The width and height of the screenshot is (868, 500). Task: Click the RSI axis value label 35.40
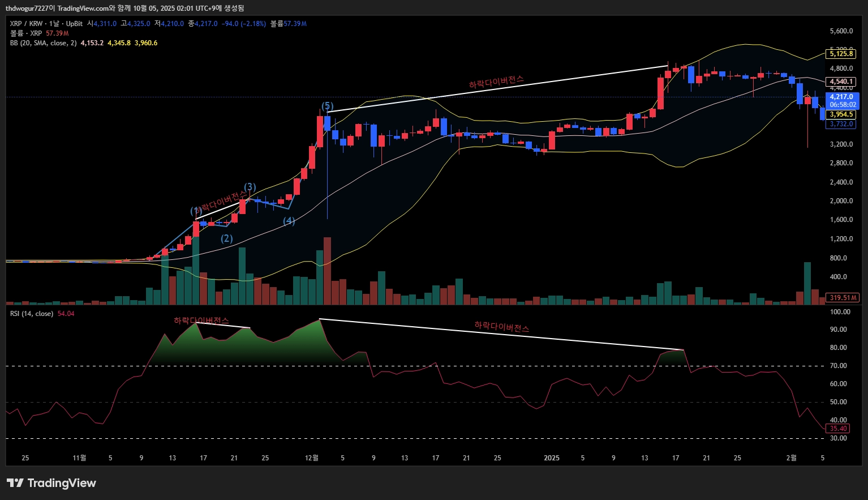coord(838,429)
